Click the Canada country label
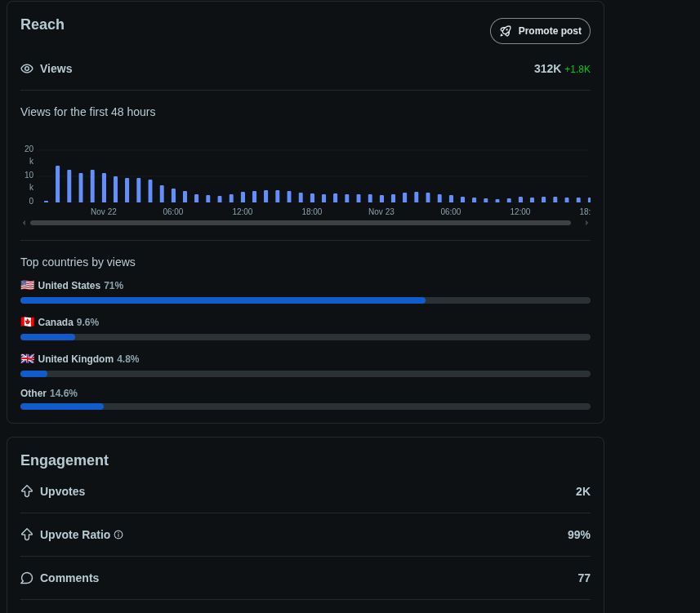Image resolution: width=700 pixels, height=613 pixels. coord(56,322)
